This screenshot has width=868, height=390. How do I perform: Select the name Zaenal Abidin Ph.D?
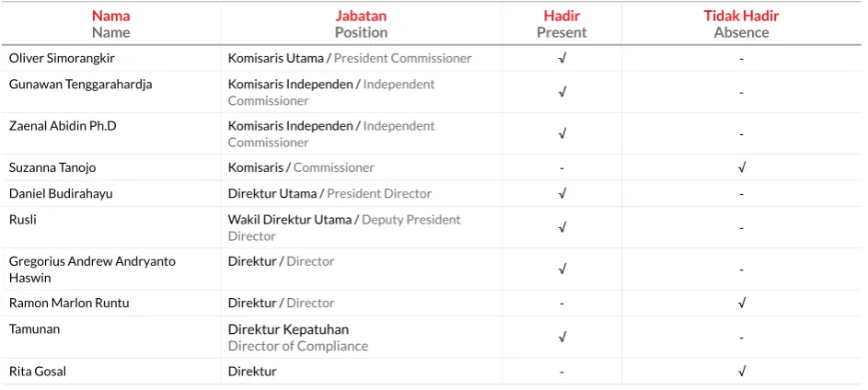click(63, 126)
